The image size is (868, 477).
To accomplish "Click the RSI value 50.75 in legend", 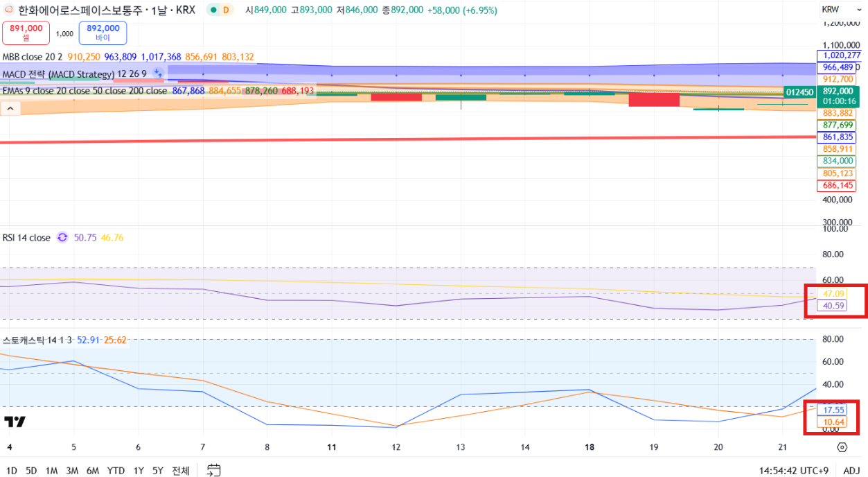I will pos(85,238).
